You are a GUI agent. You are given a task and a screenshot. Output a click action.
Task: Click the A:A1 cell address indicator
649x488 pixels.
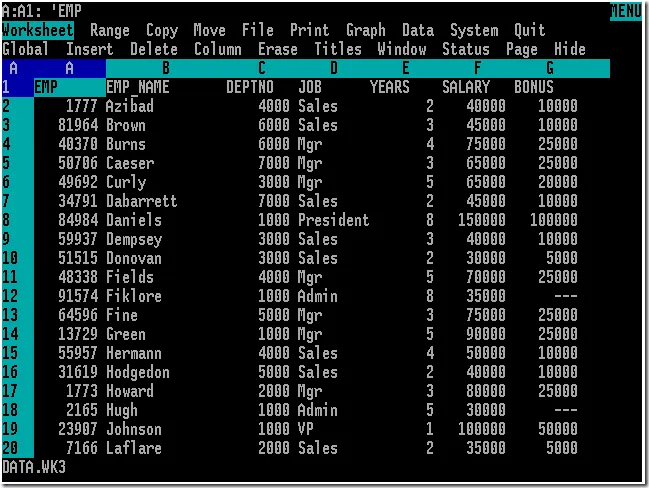pos(21,12)
